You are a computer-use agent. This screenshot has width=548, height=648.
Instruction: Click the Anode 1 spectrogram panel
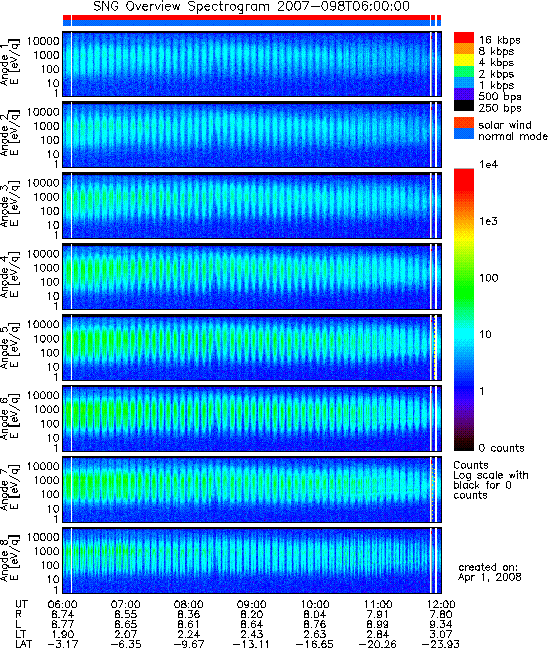(x=252, y=64)
